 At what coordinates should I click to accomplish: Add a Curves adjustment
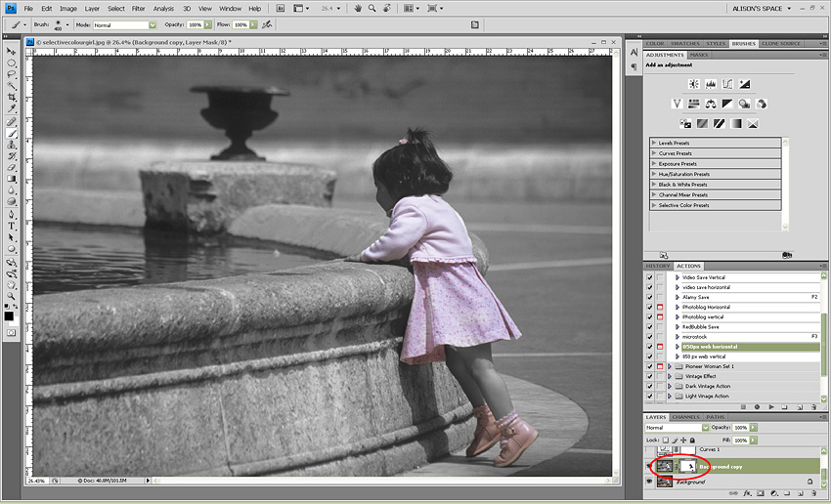click(727, 84)
